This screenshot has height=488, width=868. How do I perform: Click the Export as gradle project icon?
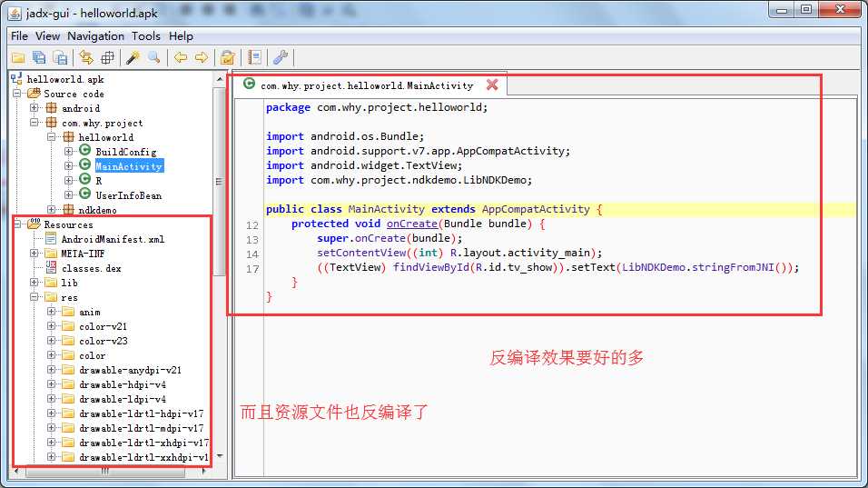tap(60, 57)
